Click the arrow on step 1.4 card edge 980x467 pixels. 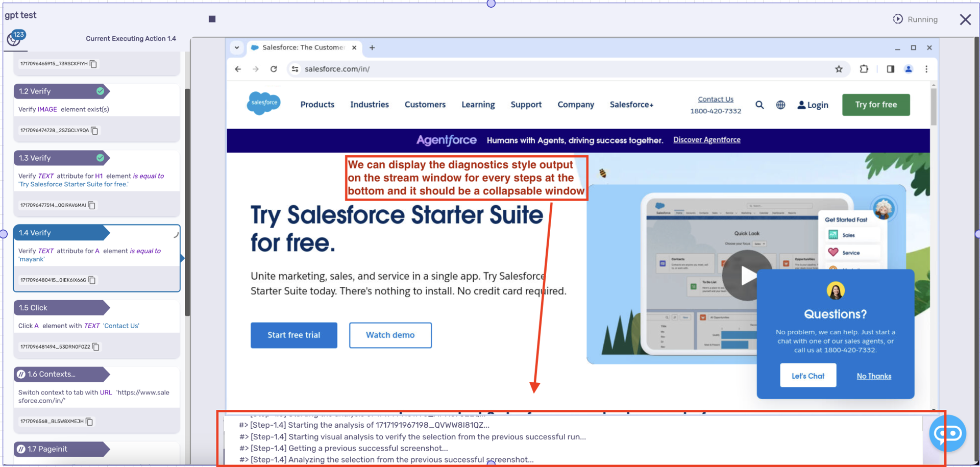(x=182, y=258)
